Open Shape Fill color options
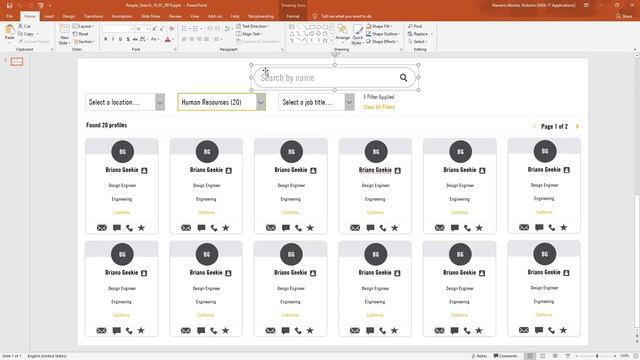Viewport: 640px width, 360px height. pyautogui.click(x=378, y=26)
